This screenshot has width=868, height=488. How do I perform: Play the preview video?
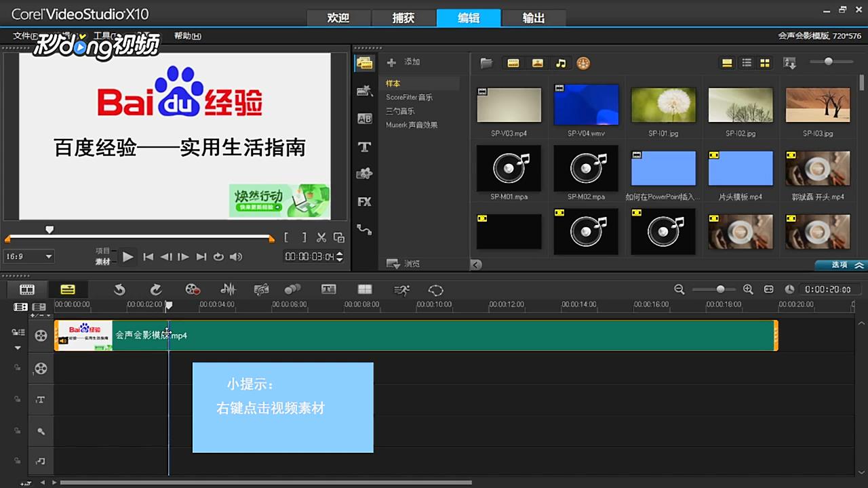[127, 257]
